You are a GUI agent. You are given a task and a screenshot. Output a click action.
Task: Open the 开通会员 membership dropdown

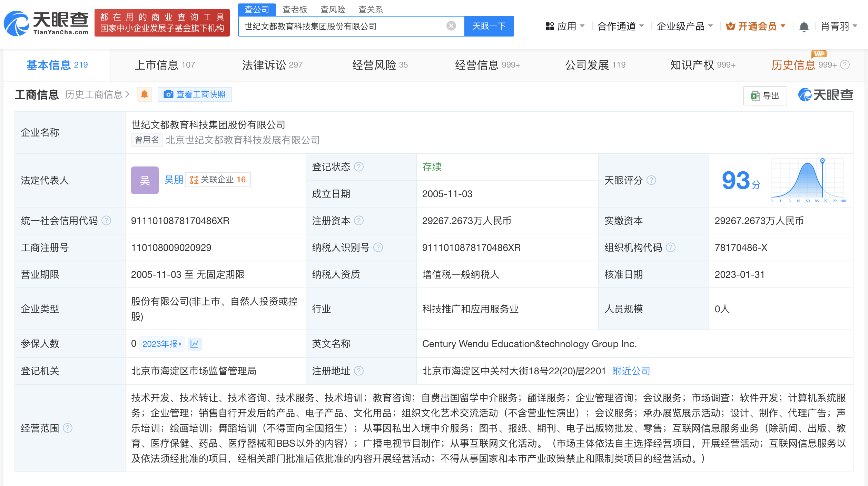tap(756, 26)
